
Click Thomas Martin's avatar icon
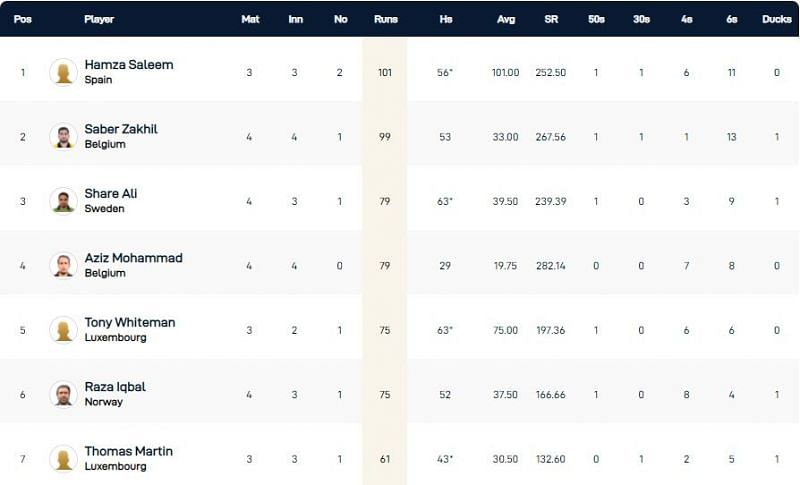click(x=63, y=458)
